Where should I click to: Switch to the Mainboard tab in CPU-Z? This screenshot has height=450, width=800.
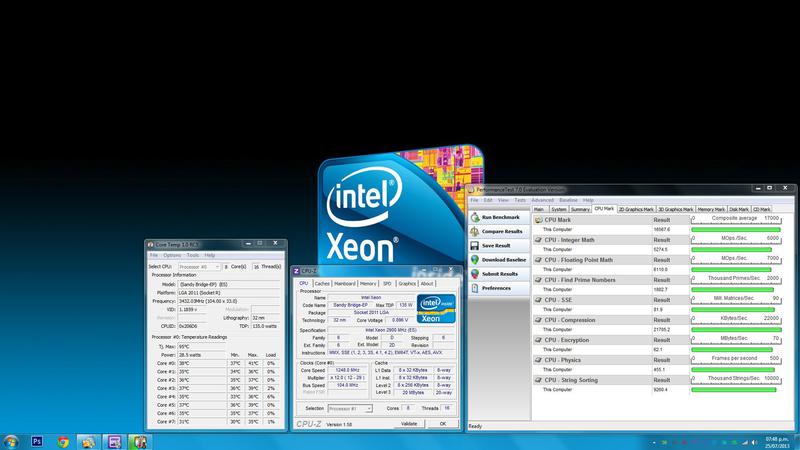point(345,284)
